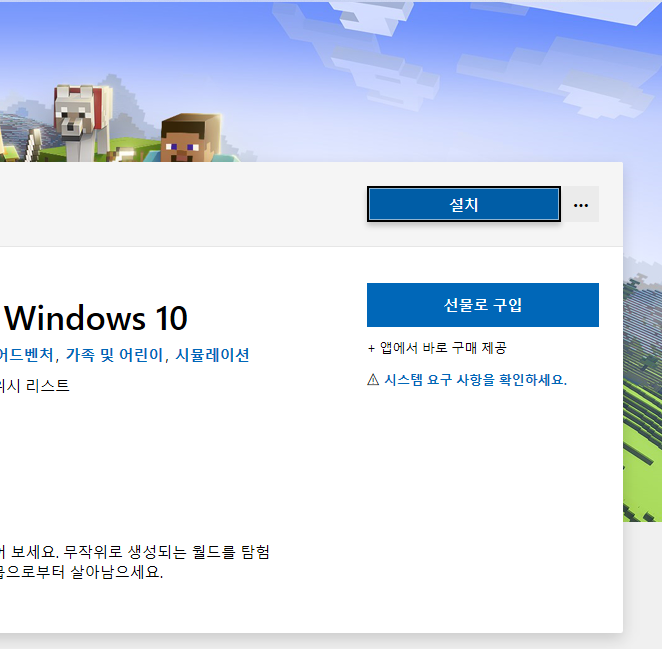Click the warning triangle icon
The height and width of the screenshot is (649, 662).
coord(373,380)
